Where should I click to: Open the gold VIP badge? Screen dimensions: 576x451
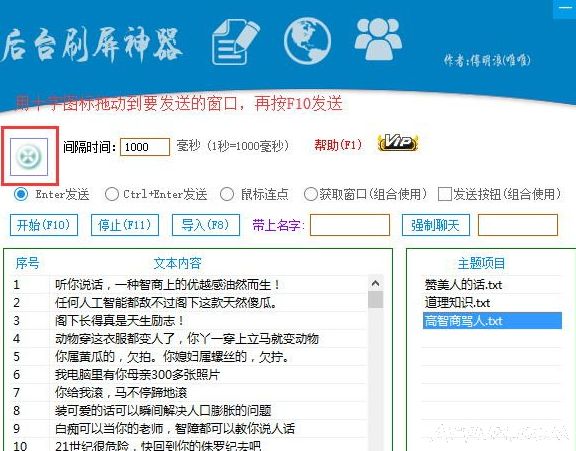click(x=398, y=142)
